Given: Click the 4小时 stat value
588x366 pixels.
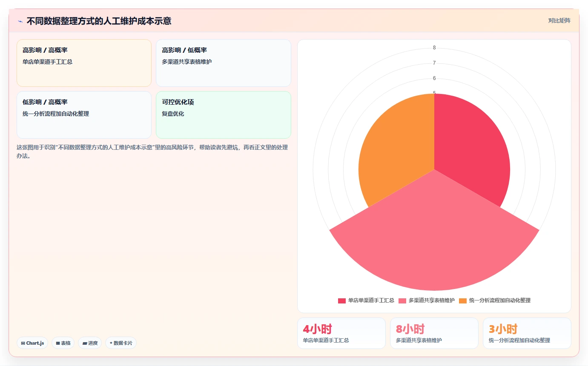Looking at the screenshot, I should [317, 329].
